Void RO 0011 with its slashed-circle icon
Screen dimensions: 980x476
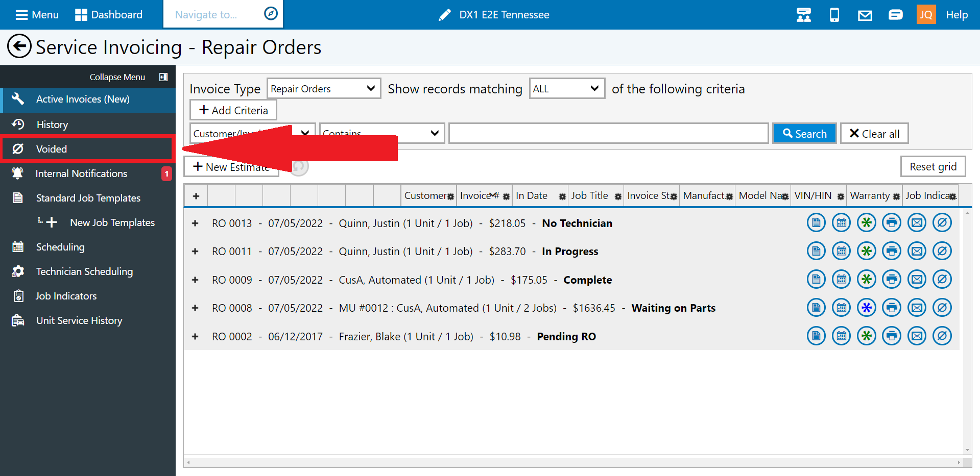pos(942,251)
